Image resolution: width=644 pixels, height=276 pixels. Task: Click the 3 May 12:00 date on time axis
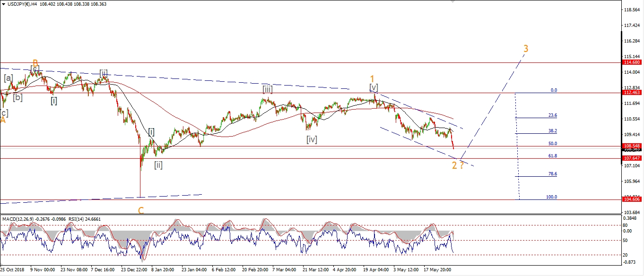click(x=406, y=270)
